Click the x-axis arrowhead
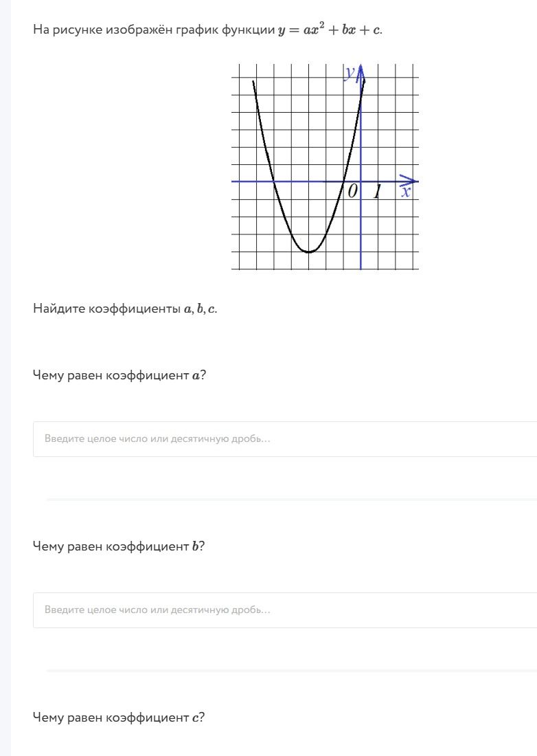This screenshot has width=537, height=756. (409, 181)
